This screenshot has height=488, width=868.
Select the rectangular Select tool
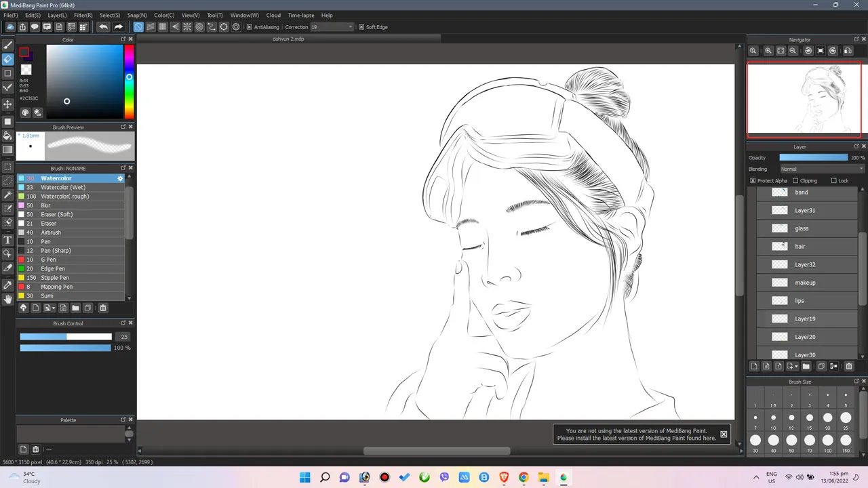click(8, 167)
